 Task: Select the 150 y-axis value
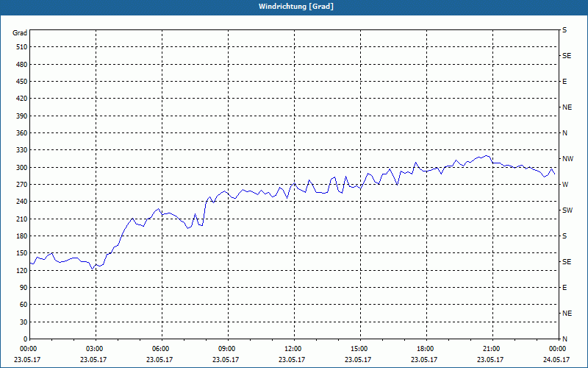click(22, 253)
